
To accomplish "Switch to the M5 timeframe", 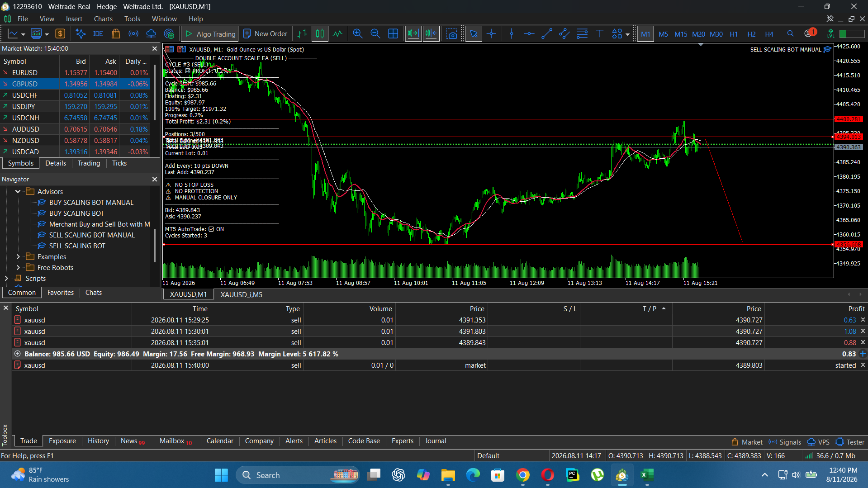I will pos(663,34).
